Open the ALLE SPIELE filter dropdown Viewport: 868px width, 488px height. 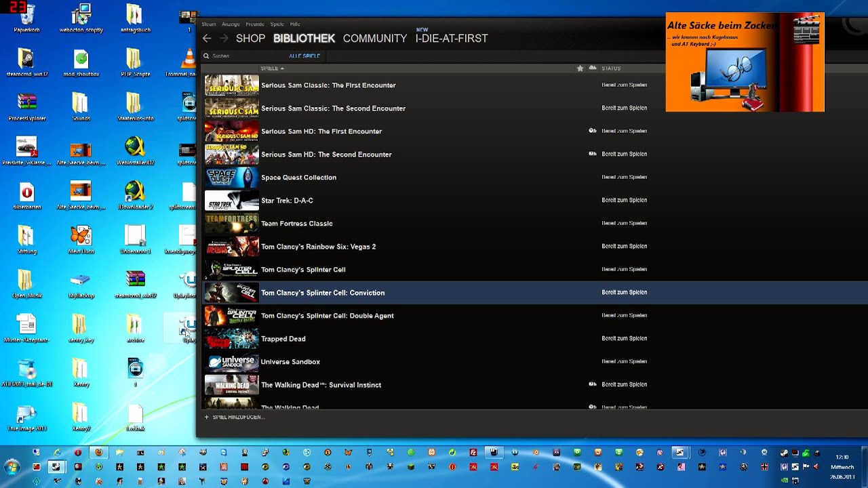tap(304, 56)
